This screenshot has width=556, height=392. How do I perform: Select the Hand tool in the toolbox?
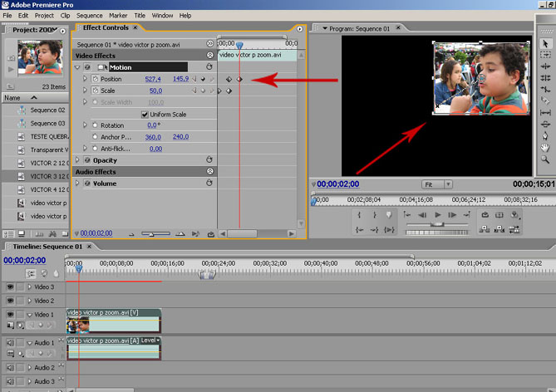[x=545, y=147]
